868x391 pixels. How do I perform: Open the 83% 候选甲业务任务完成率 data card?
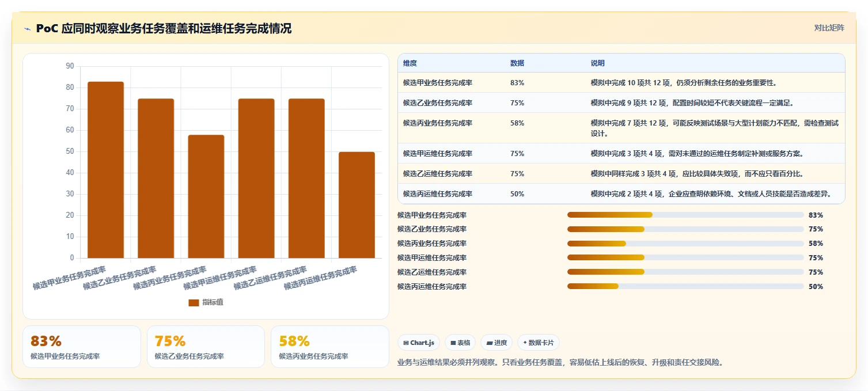pos(81,347)
